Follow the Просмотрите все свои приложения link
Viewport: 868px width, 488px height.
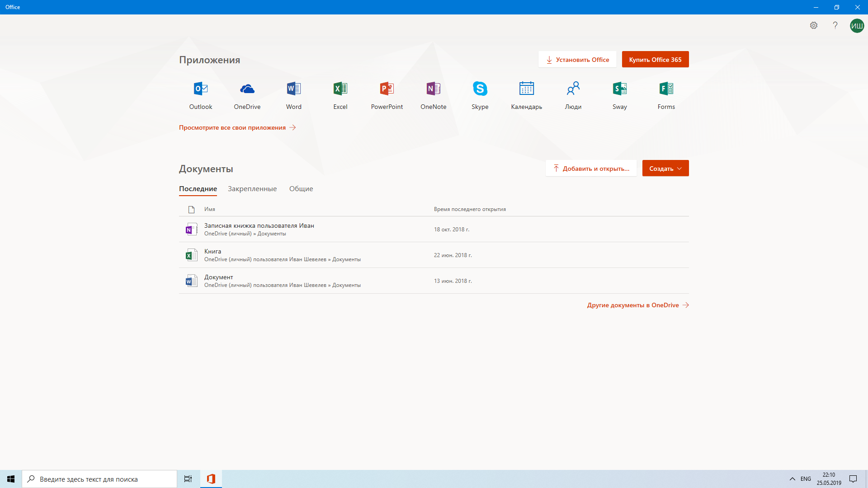(237, 128)
